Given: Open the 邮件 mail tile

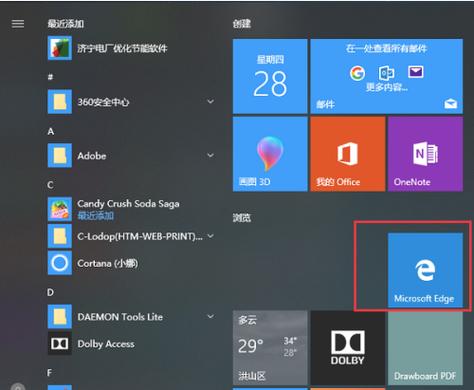Looking at the screenshot, I should pos(387,76).
